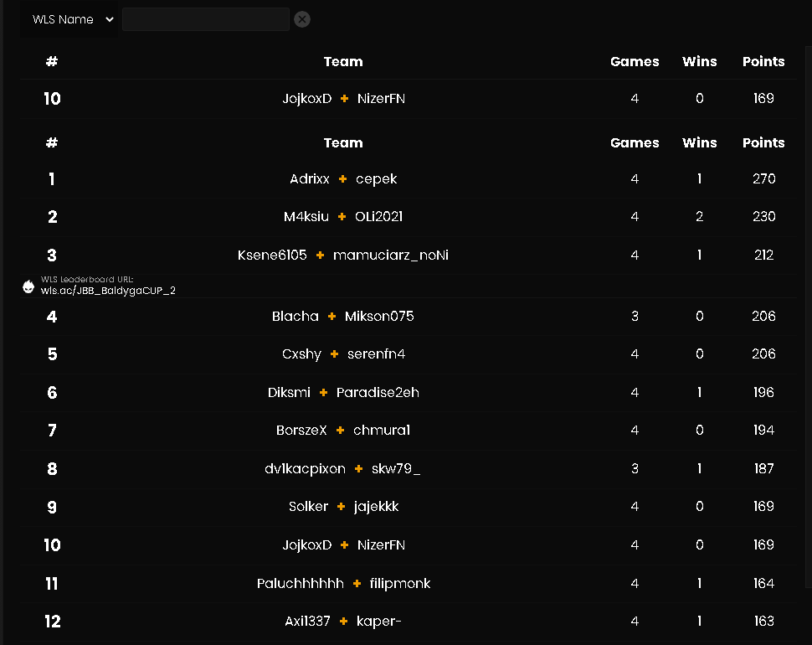Select player name dv1kacpixon
The width and height of the screenshot is (812, 645).
tap(305, 468)
